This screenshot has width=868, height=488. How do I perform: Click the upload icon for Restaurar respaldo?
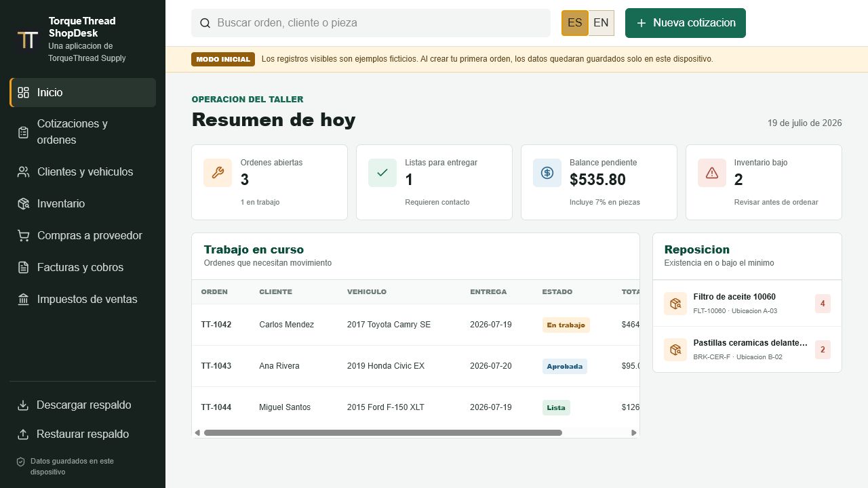coord(23,434)
